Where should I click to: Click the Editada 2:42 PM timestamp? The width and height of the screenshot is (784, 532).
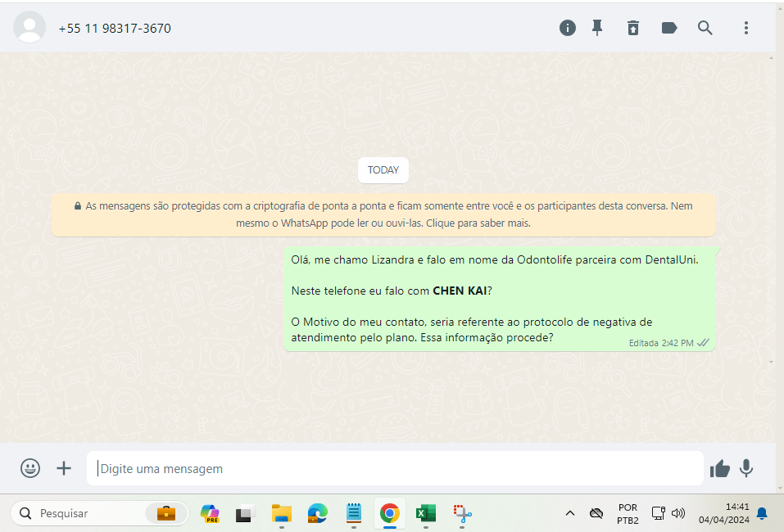(660, 343)
